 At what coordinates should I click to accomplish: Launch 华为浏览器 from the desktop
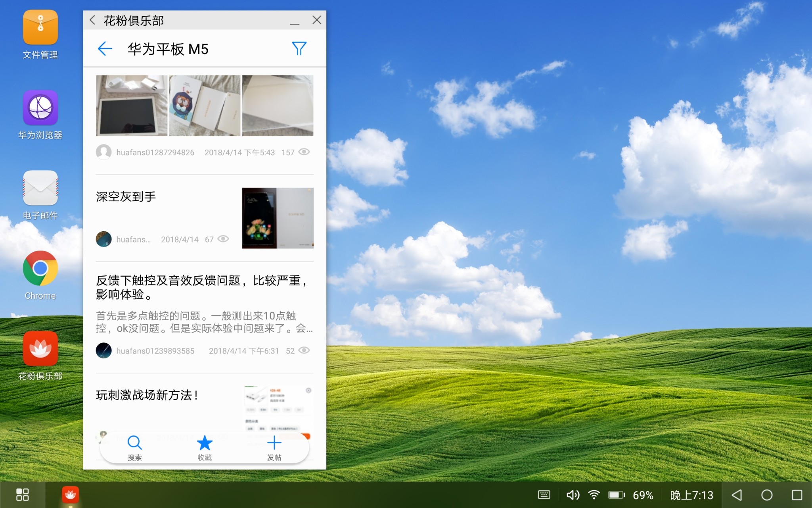pos(40,115)
